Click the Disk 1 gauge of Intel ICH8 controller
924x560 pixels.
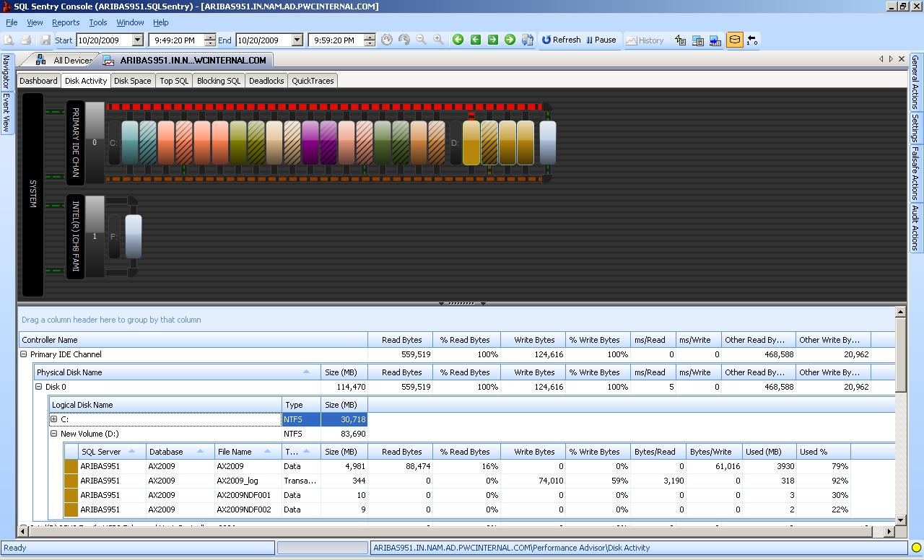click(x=95, y=236)
